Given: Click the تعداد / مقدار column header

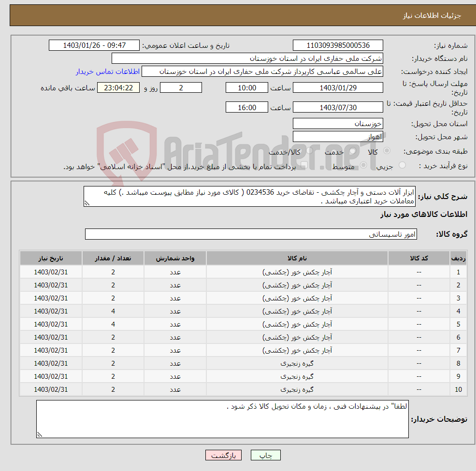Looking at the screenshot, I should coord(113,258).
